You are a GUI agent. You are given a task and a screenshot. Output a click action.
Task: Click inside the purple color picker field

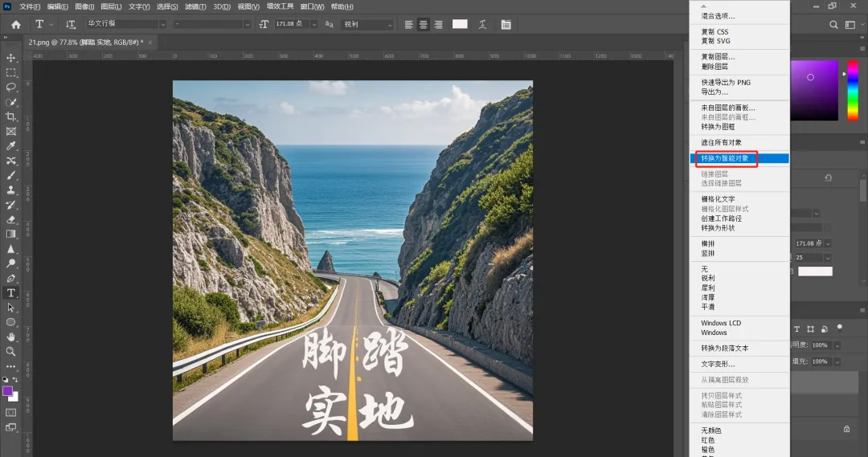point(813,90)
